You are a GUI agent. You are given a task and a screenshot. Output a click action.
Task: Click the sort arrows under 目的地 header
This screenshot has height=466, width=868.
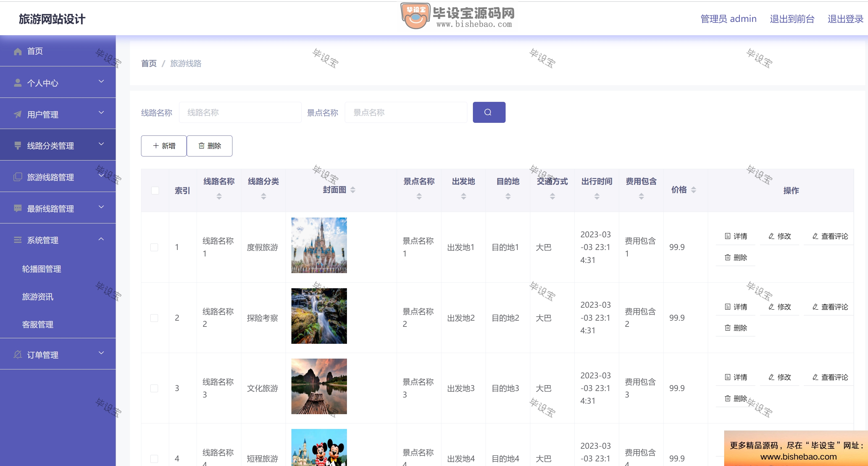click(x=508, y=196)
